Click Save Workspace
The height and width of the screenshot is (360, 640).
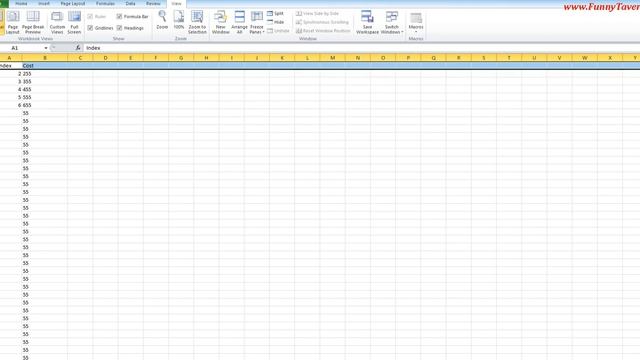(367, 22)
